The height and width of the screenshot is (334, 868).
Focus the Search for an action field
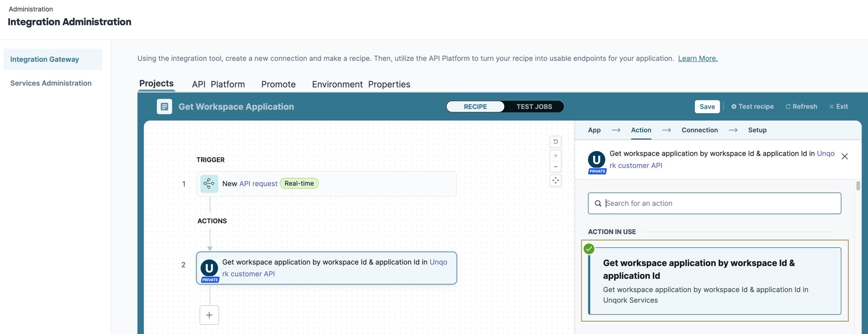714,203
